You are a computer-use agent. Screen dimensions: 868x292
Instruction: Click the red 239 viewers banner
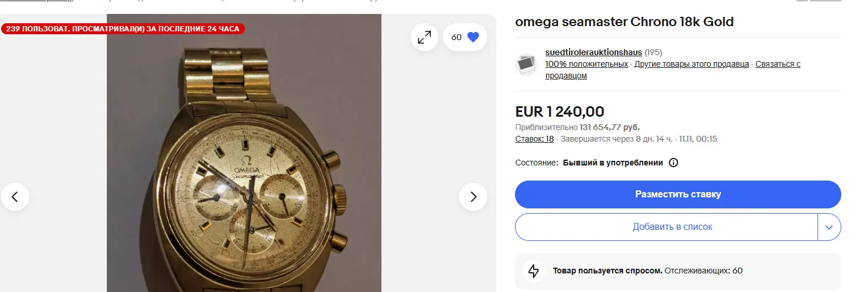(123, 28)
